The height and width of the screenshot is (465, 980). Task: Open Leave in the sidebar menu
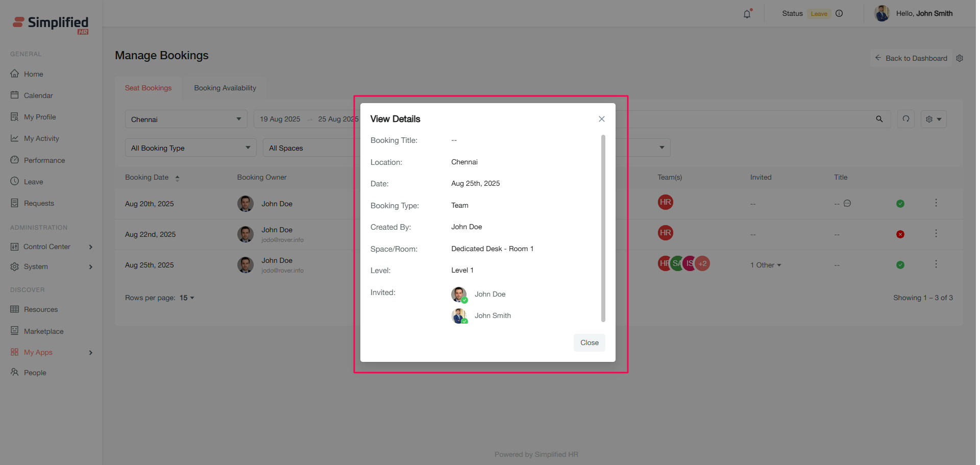click(x=34, y=182)
